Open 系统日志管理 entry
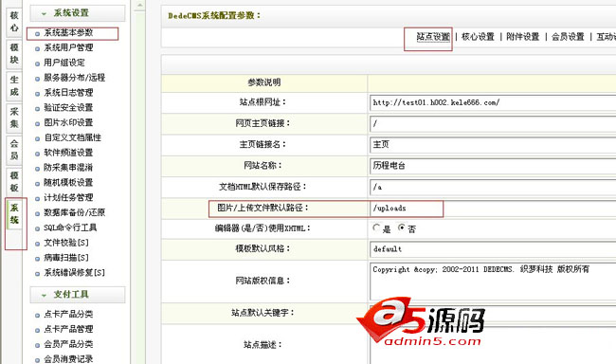616x364 pixels. (x=68, y=92)
